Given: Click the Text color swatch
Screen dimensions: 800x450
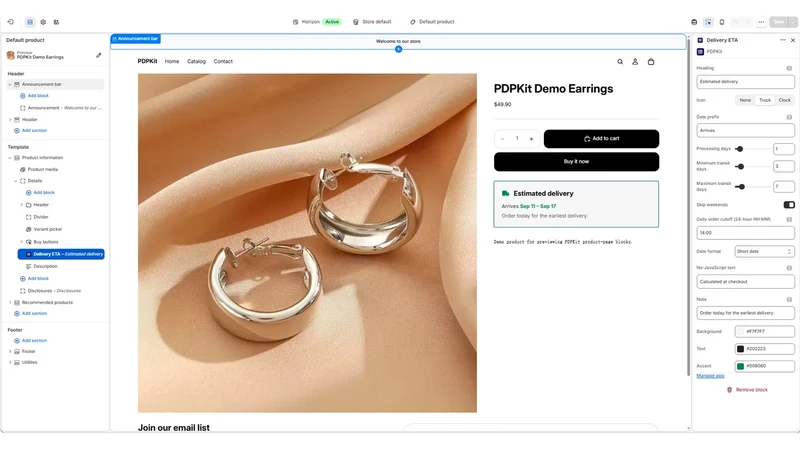Looking at the screenshot, I should click(740, 349).
